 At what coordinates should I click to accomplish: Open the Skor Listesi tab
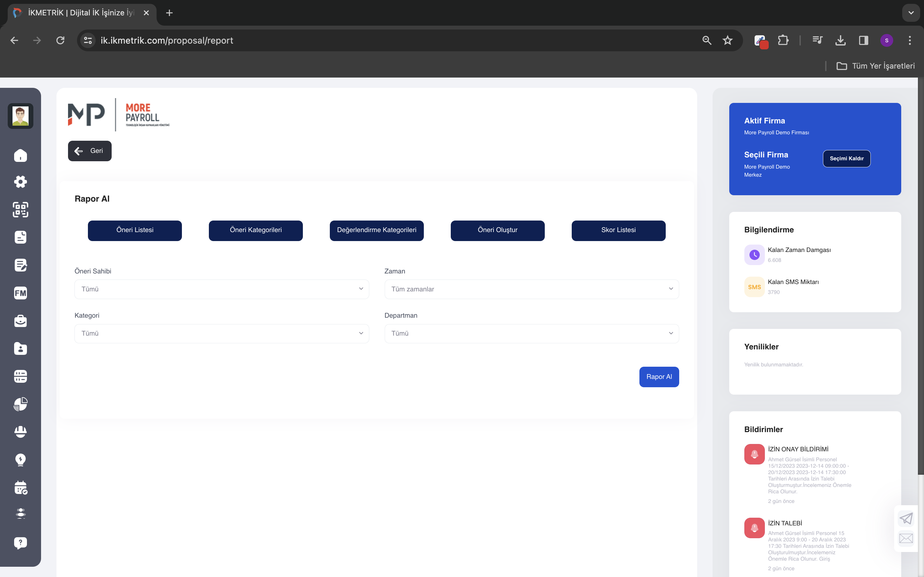coord(618,230)
